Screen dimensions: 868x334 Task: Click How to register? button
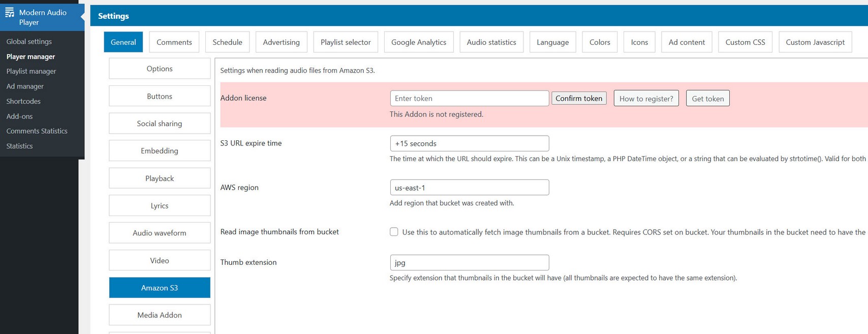tap(646, 98)
